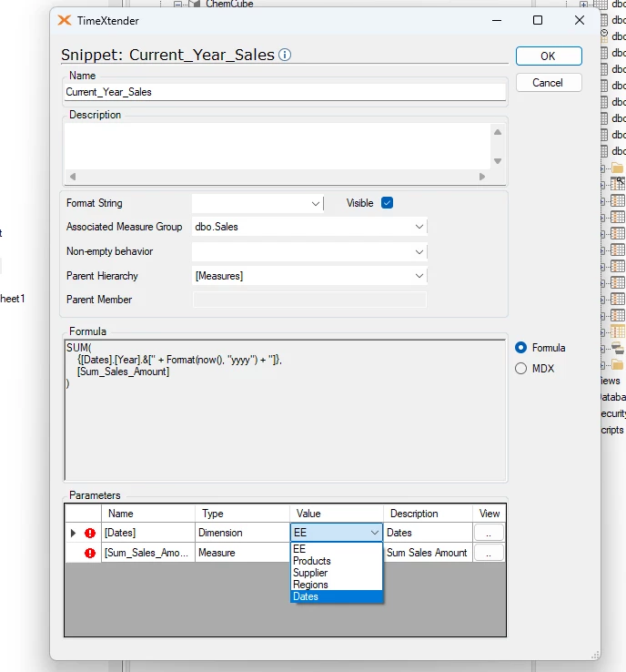Click the Dates description cell
This screenshot has width=626, height=672.
click(428, 533)
